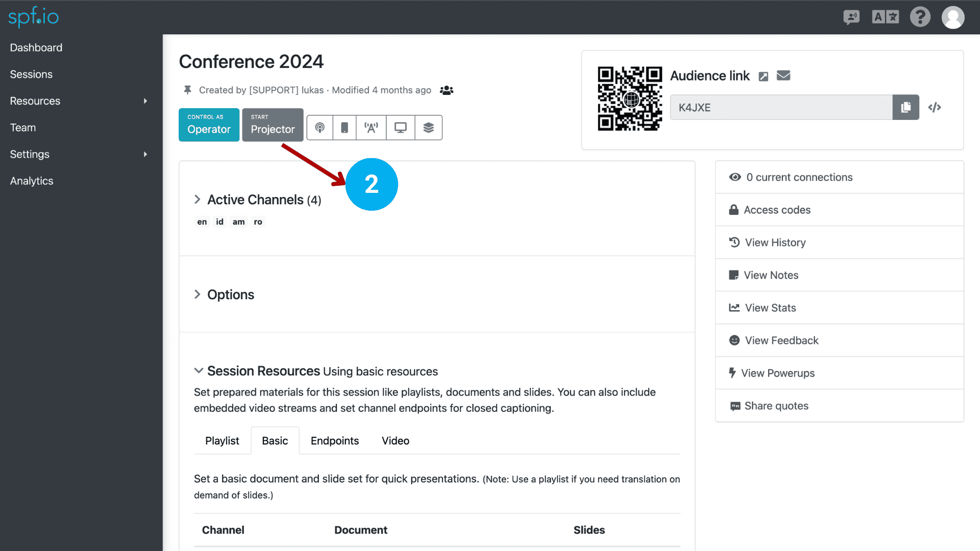Image resolution: width=980 pixels, height=551 pixels.
Task: Switch to the Playlist tab
Action: click(222, 441)
